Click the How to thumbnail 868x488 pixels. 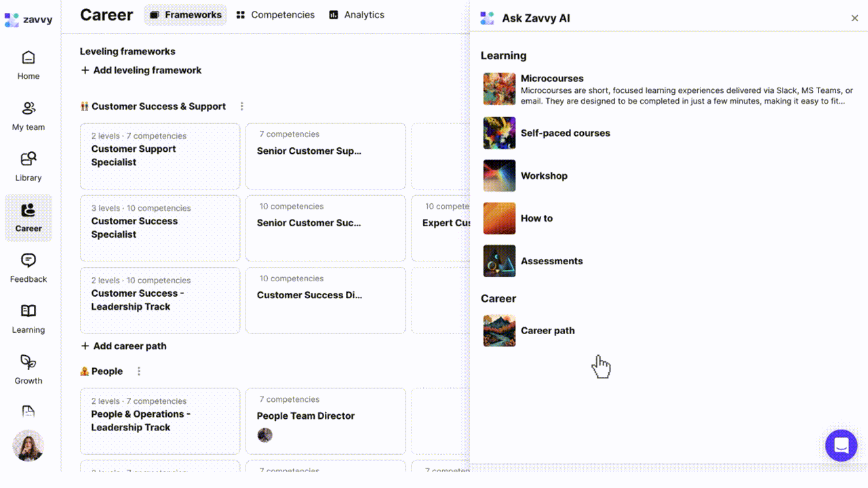[x=499, y=218]
